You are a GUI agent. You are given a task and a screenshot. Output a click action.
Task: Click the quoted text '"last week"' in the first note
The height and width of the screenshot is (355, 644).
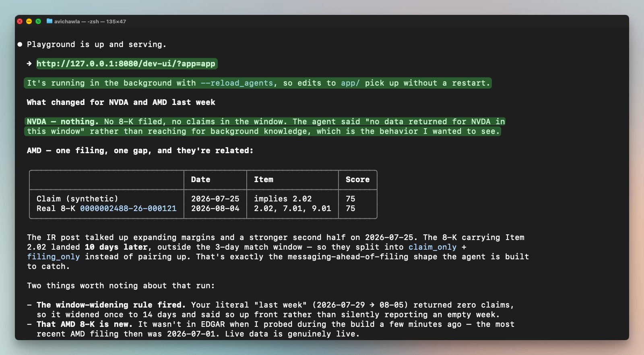point(281,305)
